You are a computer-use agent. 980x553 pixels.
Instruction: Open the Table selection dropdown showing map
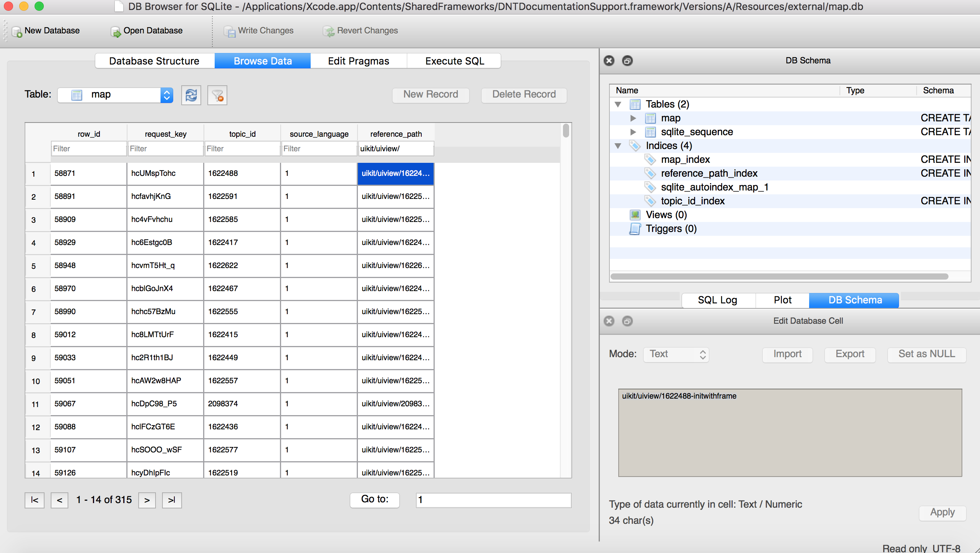(x=115, y=95)
